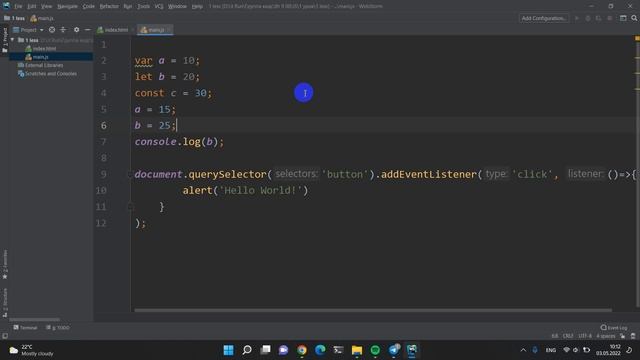Open the Refactor menu
The width and height of the screenshot is (640, 360).
pyautogui.click(x=109, y=6)
